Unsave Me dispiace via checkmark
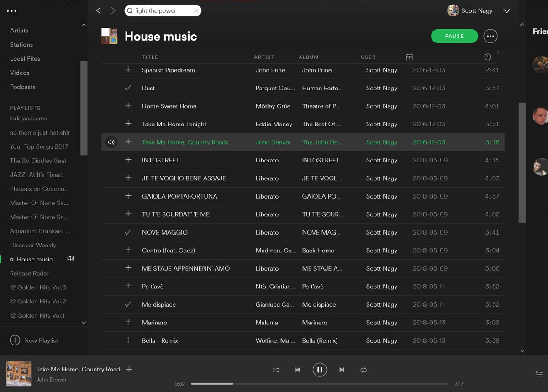 [x=128, y=304]
